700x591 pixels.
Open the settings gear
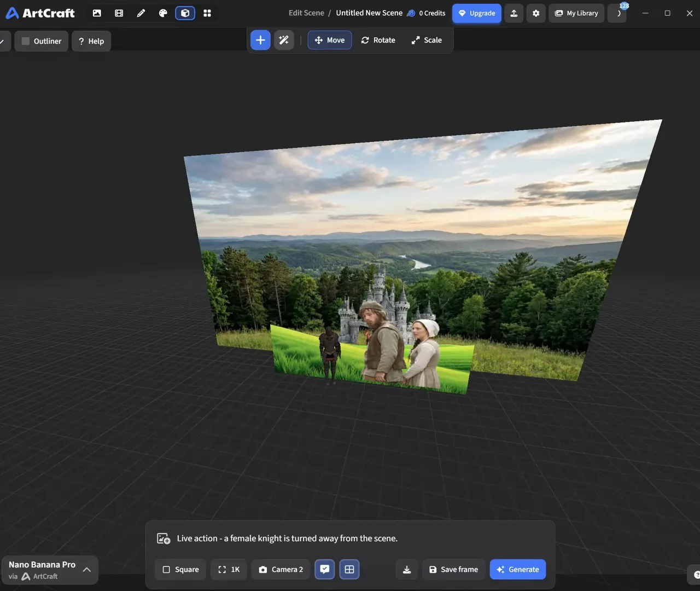(536, 13)
